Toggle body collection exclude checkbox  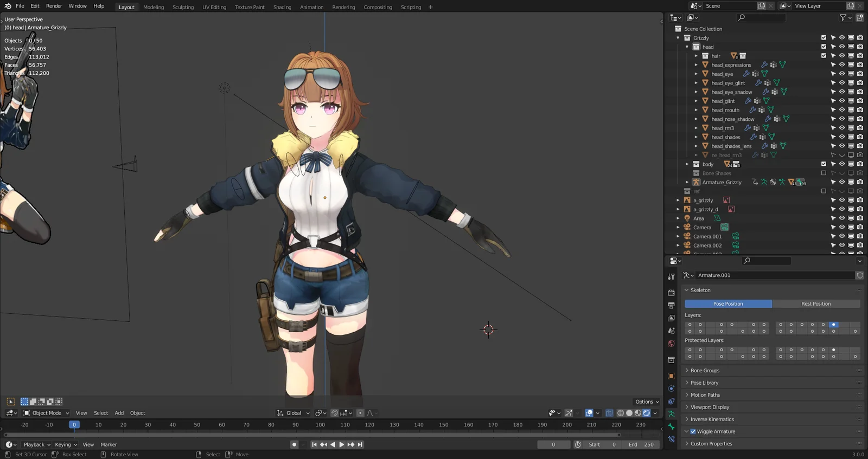[x=824, y=164]
